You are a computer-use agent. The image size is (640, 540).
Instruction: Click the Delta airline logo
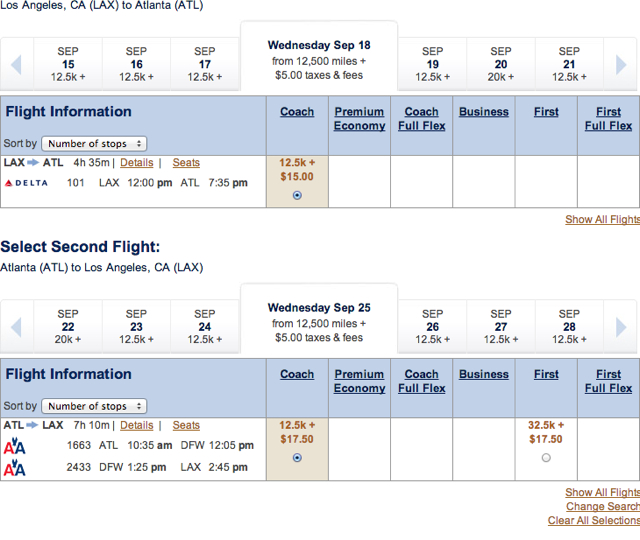pyautogui.click(x=26, y=183)
